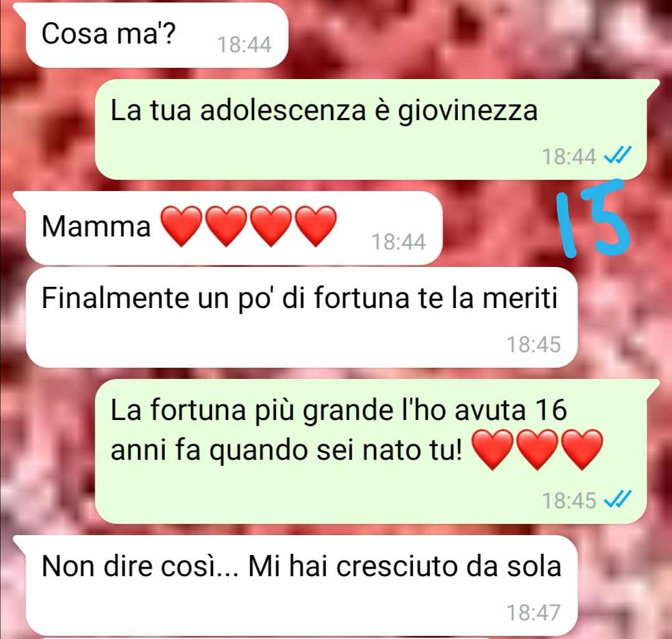This screenshot has height=639, width=672.
Task: Click the blue handwritten number 15
Action: (594, 220)
